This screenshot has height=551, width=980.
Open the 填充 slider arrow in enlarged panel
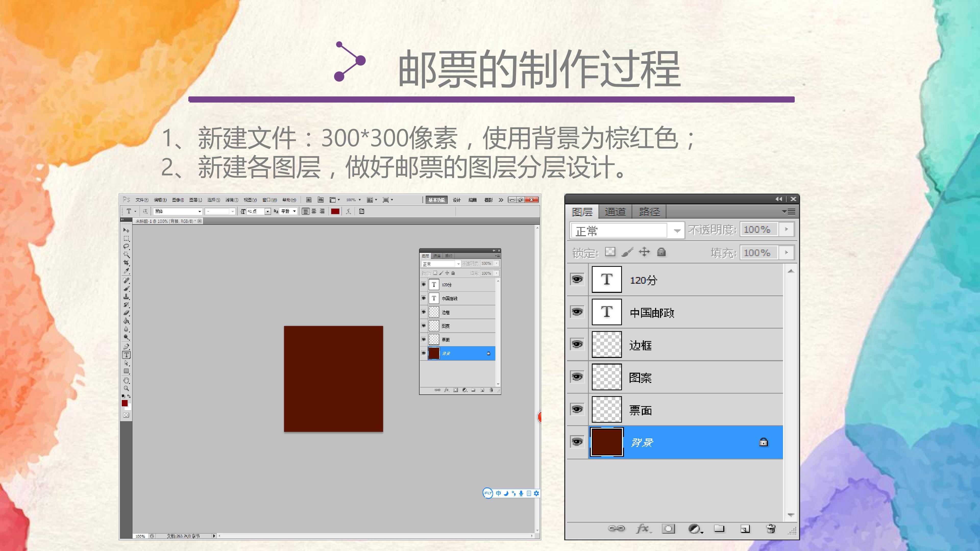point(786,253)
